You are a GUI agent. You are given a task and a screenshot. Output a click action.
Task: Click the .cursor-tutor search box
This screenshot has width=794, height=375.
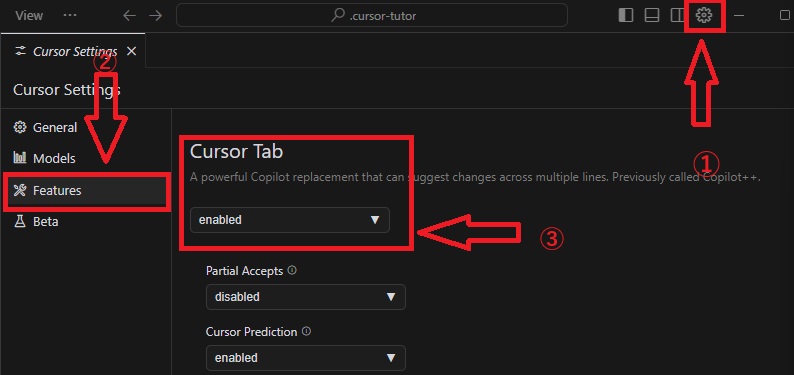tap(372, 16)
